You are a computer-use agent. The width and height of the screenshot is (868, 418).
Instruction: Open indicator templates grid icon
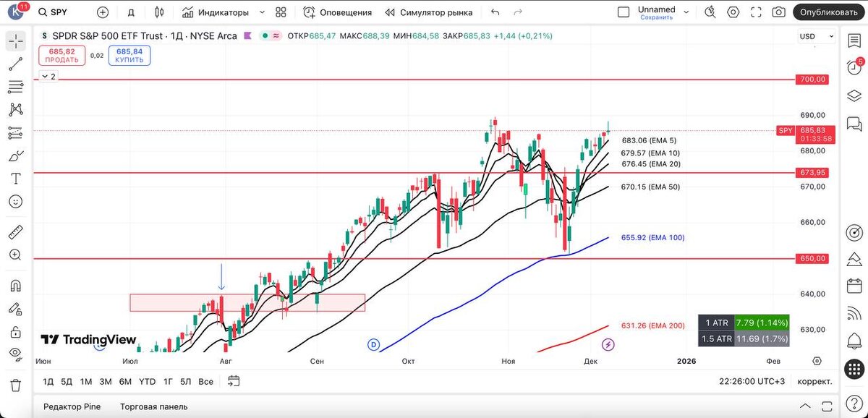point(281,12)
